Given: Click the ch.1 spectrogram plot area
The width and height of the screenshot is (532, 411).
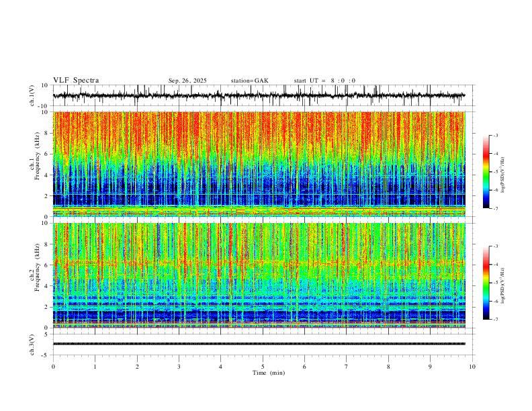Looking at the screenshot, I should click(x=259, y=164).
